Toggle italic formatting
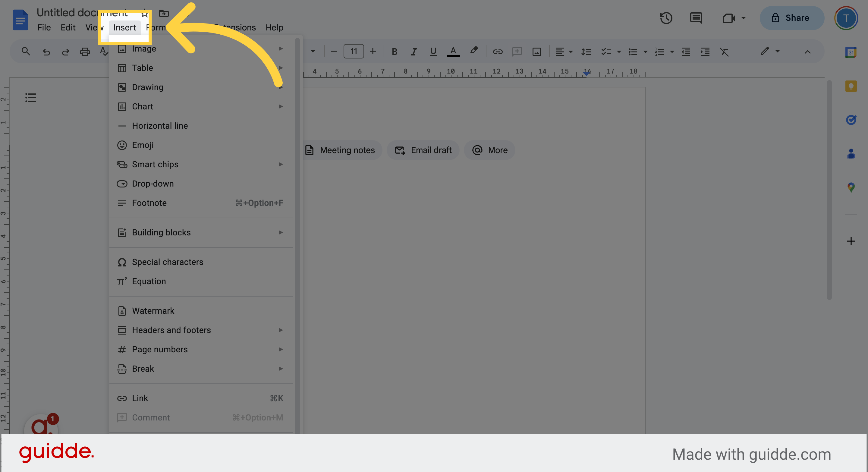868x472 pixels. point(414,52)
